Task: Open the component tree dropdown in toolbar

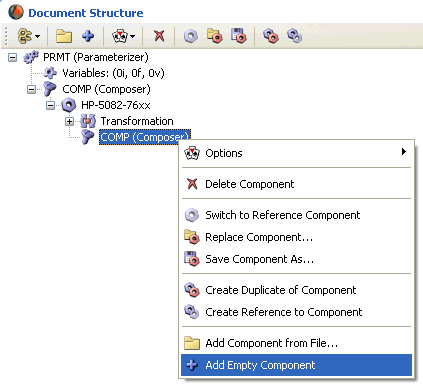Action: tap(29, 36)
